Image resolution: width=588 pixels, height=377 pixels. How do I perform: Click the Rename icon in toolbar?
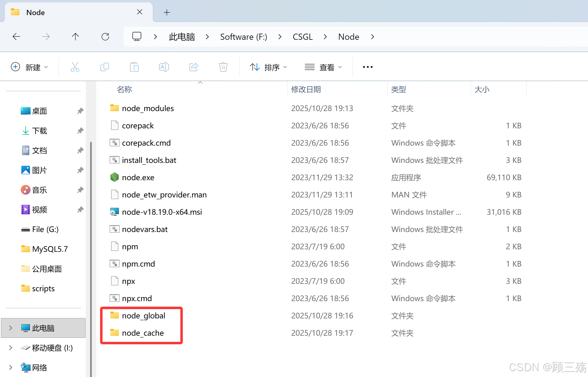coord(164,67)
